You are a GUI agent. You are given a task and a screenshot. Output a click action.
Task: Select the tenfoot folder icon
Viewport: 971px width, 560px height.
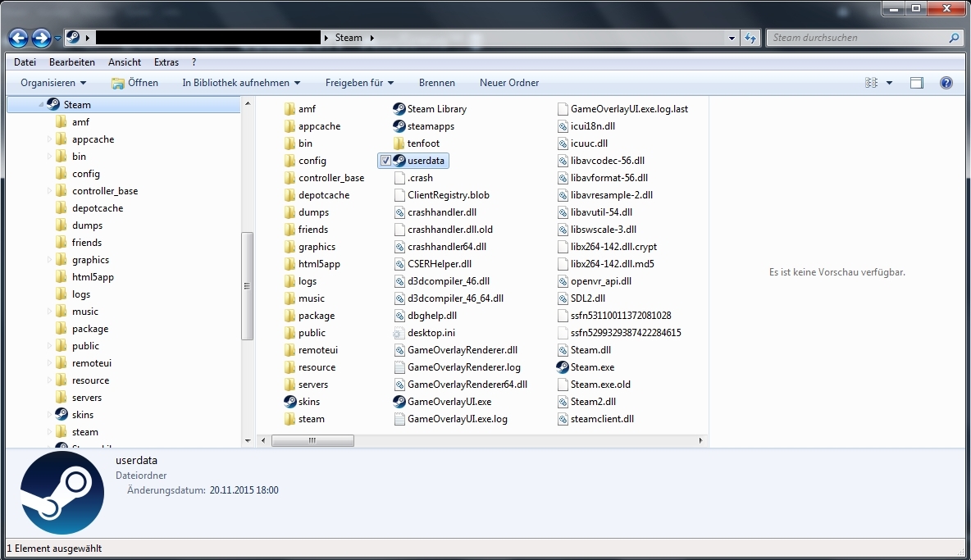(x=399, y=143)
